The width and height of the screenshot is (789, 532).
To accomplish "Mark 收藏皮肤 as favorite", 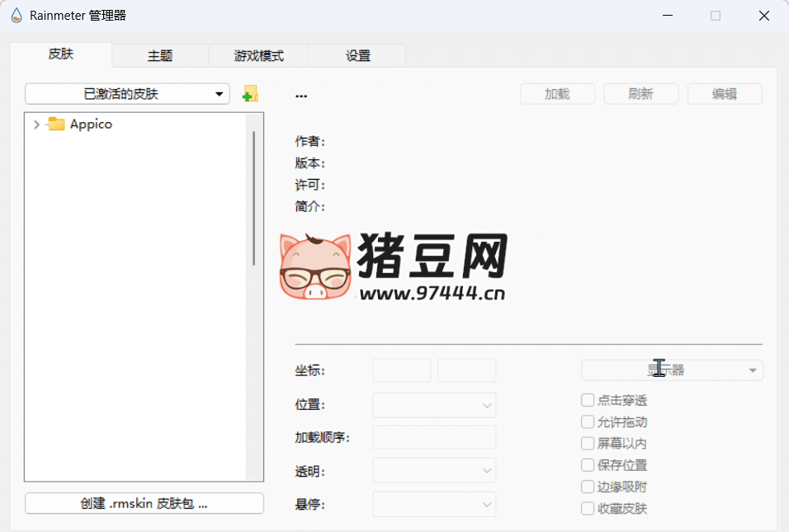I will pos(587,508).
